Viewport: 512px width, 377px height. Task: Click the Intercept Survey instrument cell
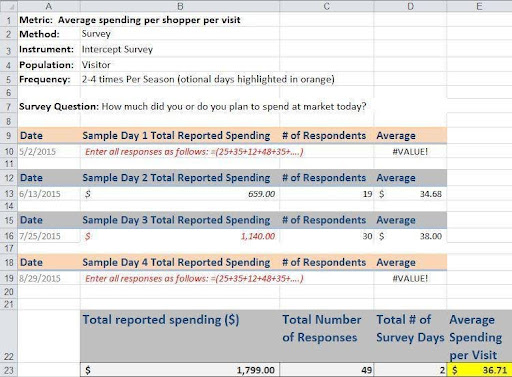coord(180,49)
